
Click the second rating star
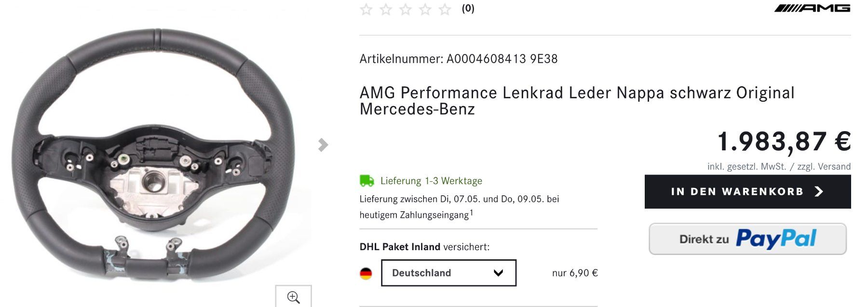[x=386, y=9]
